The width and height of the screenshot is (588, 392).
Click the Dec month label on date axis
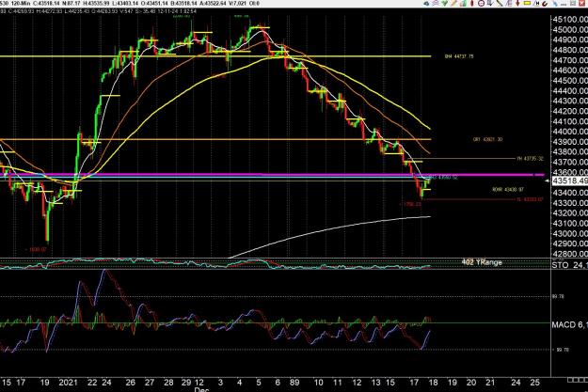click(x=201, y=390)
